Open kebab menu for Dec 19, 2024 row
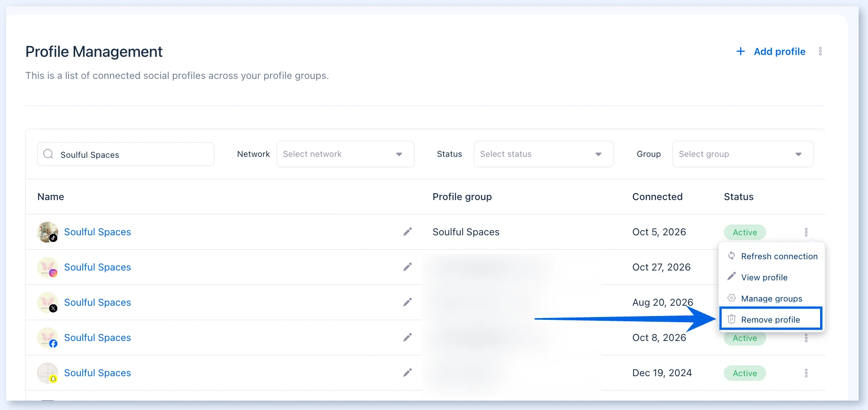 click(806, 373)
